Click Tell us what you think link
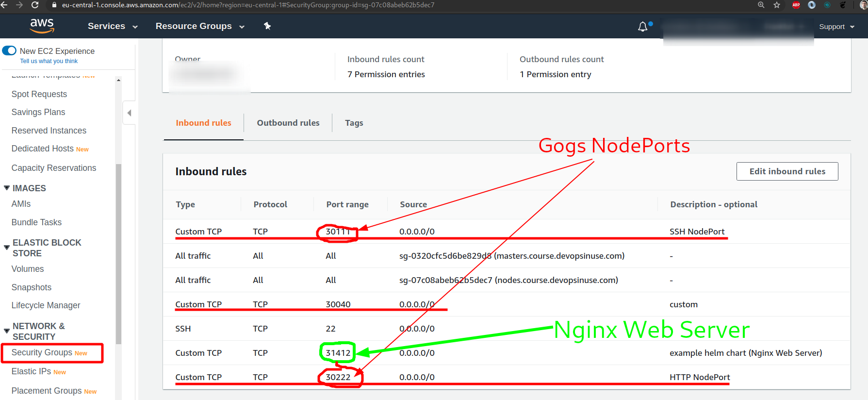 49,61
